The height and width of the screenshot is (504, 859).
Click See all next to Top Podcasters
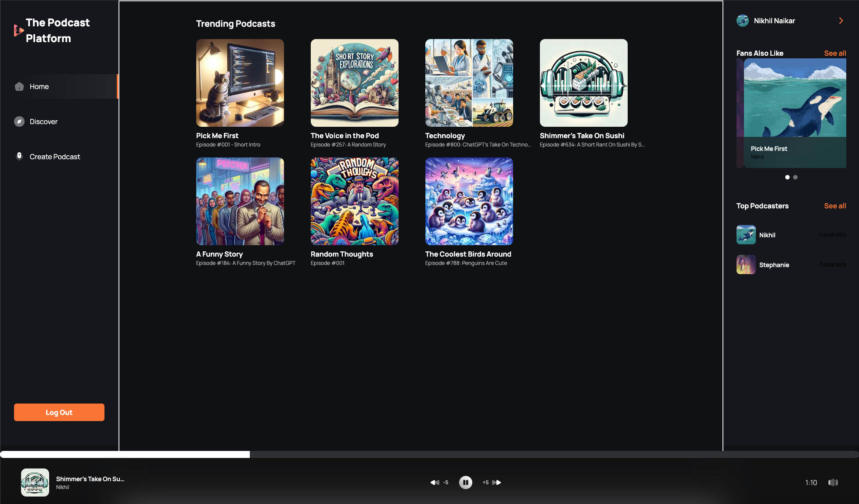click(x=835, y=206)
